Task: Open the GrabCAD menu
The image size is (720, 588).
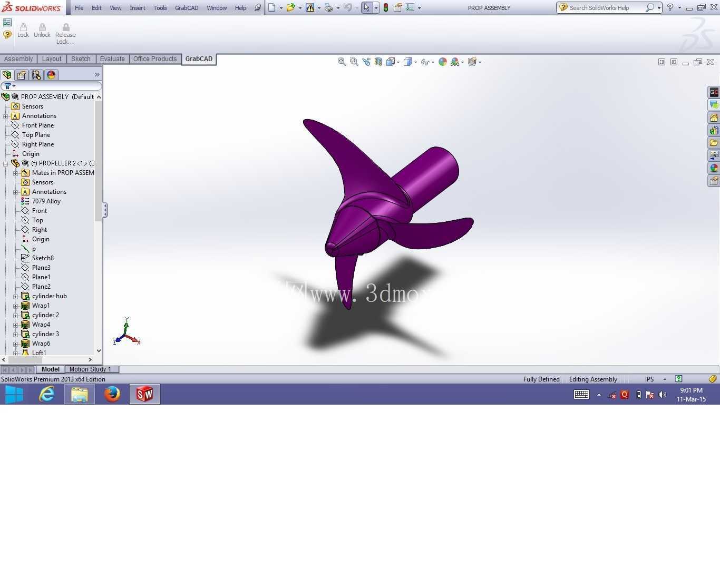Action: [x=187, y=8]
